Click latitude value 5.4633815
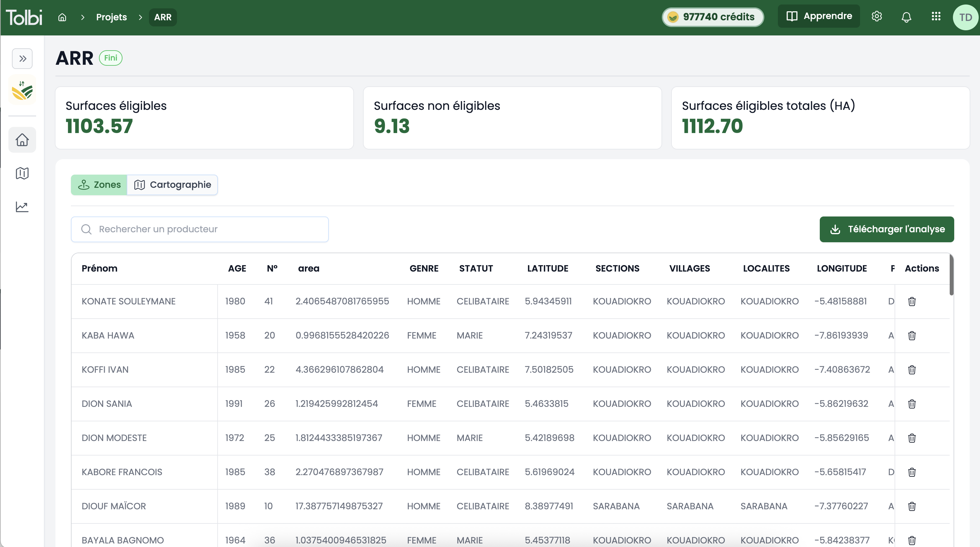980x547 pixels. point(546,404)
